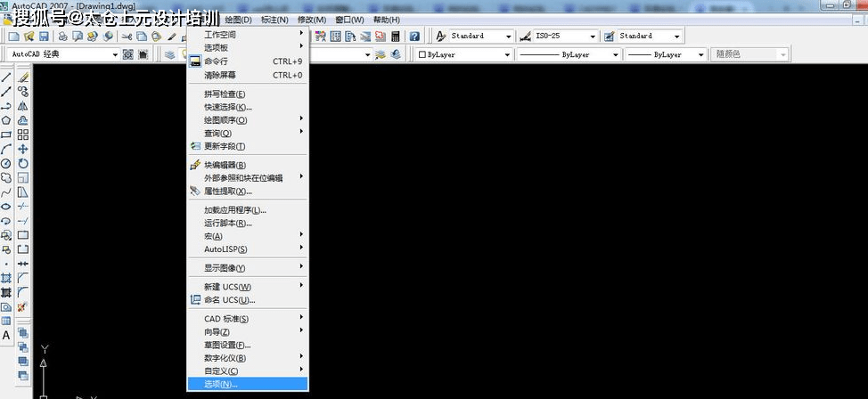Select the Copy object tool
The height and width of the screenshot is (399, 868).
point(22,92)
